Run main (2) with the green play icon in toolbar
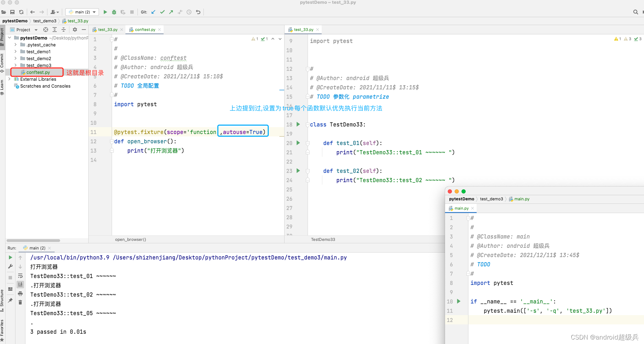Screen dimensions: 644x344 click(105, 12)
